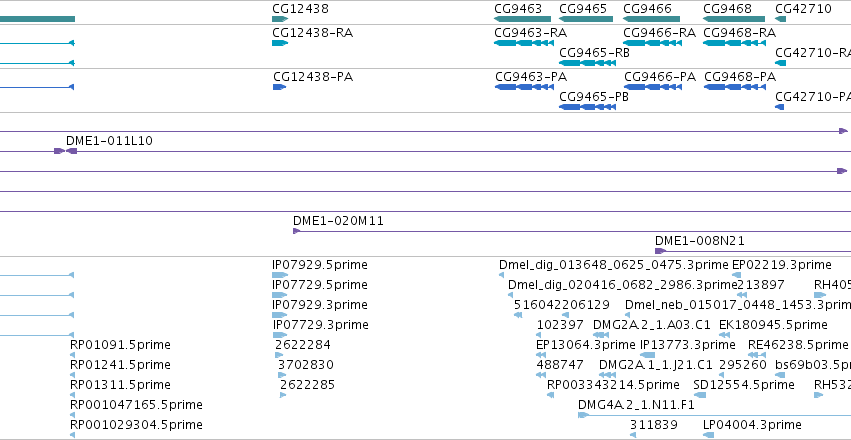Click the EK180945.5prime EST
851x440 pixels.
pos(724,335)
